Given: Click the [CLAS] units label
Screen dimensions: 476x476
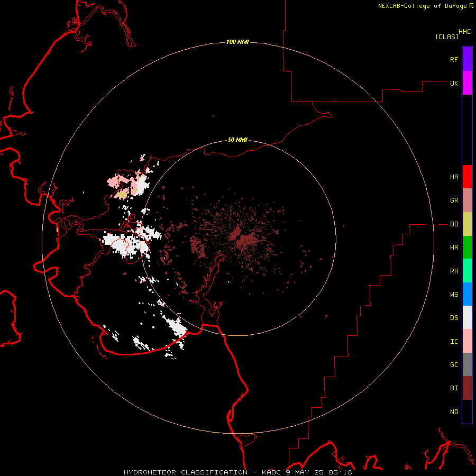Looking at the screenshot, I should [447, 36].
